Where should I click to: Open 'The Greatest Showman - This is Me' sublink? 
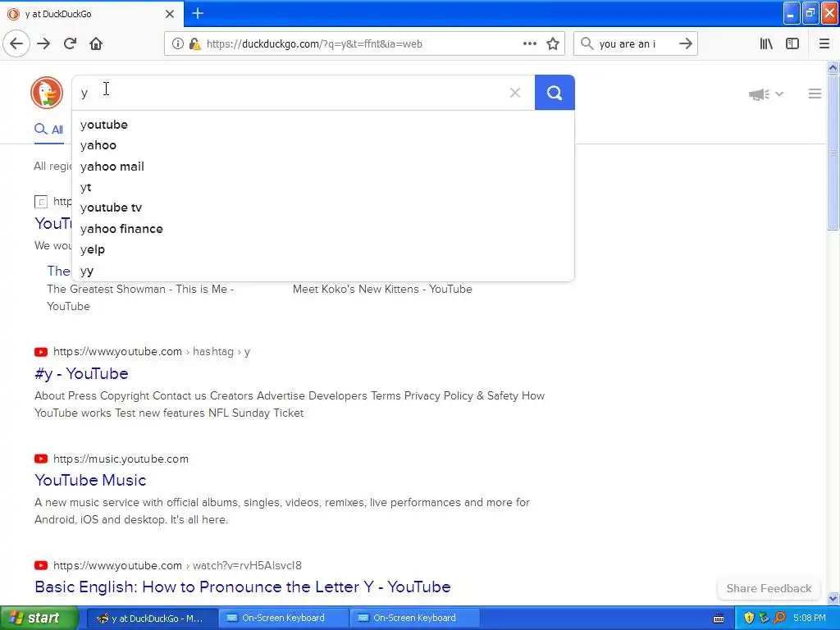click(140, 297)
